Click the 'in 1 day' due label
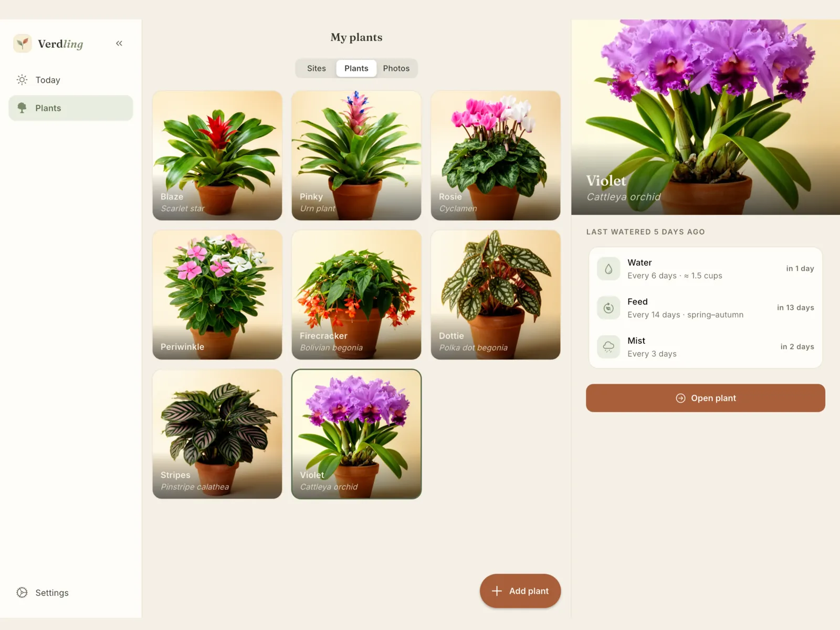The width and height of the screenshot is (840, 630). pyautogui.click(x=800, y=268)
